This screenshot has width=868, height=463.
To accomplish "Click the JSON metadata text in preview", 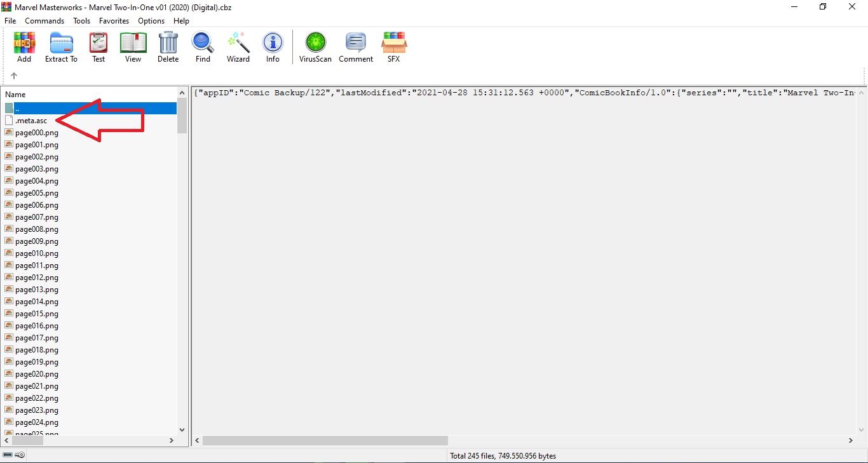I will click(x=524, y=93).
